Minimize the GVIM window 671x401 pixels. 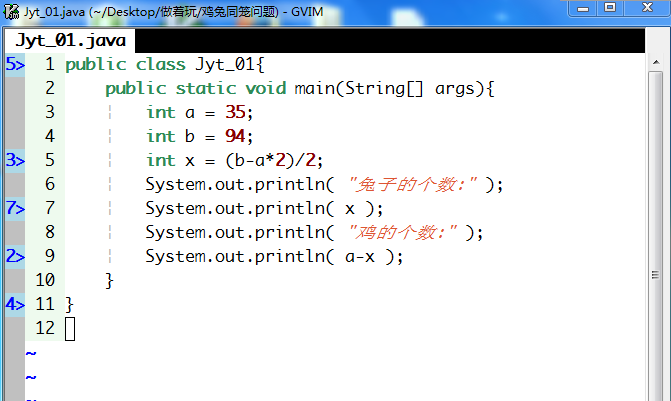tap(583, 9)
